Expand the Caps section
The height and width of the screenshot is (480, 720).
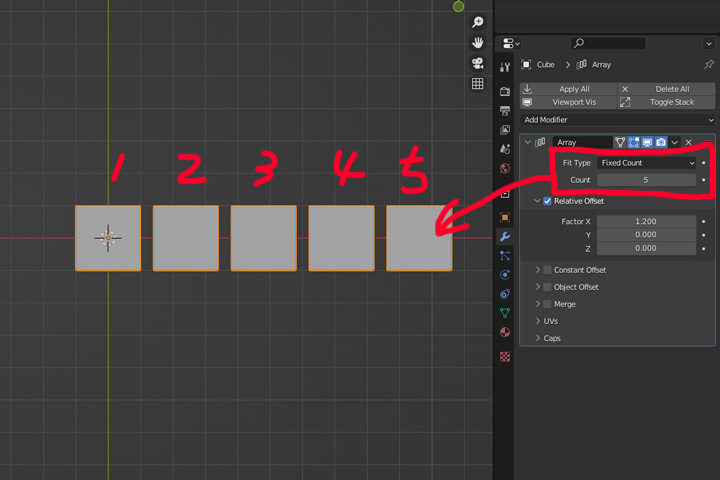coord(538,338)
